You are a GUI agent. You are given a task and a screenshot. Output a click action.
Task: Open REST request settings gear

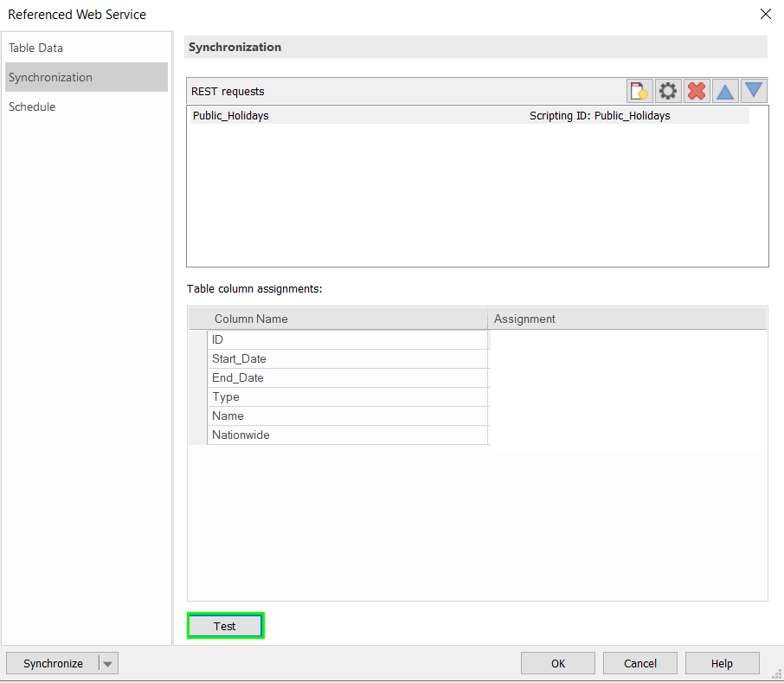point(668,91)
